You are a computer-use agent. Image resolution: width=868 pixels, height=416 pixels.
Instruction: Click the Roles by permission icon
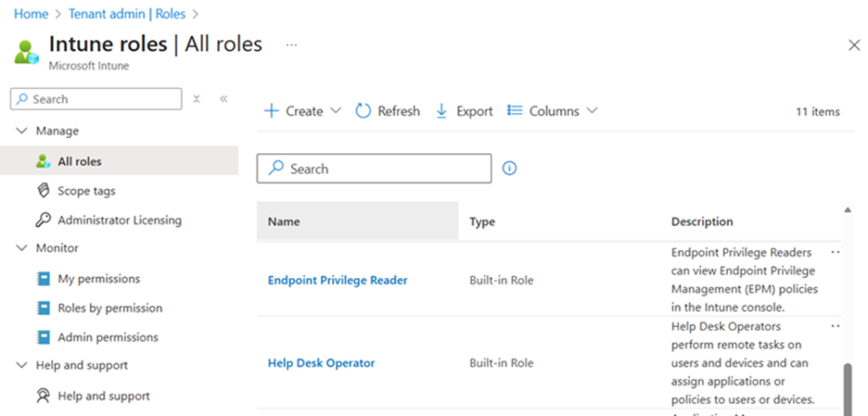coord(43,308)
